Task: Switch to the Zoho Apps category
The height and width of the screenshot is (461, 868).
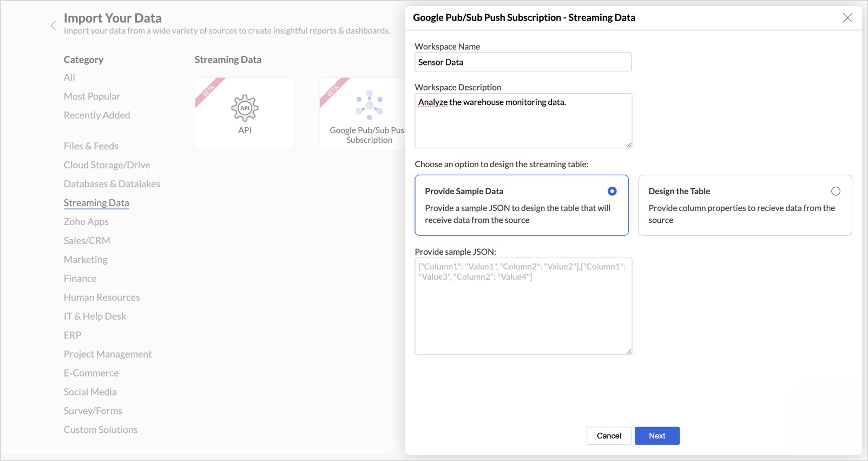Action: [x=86, y=222]
